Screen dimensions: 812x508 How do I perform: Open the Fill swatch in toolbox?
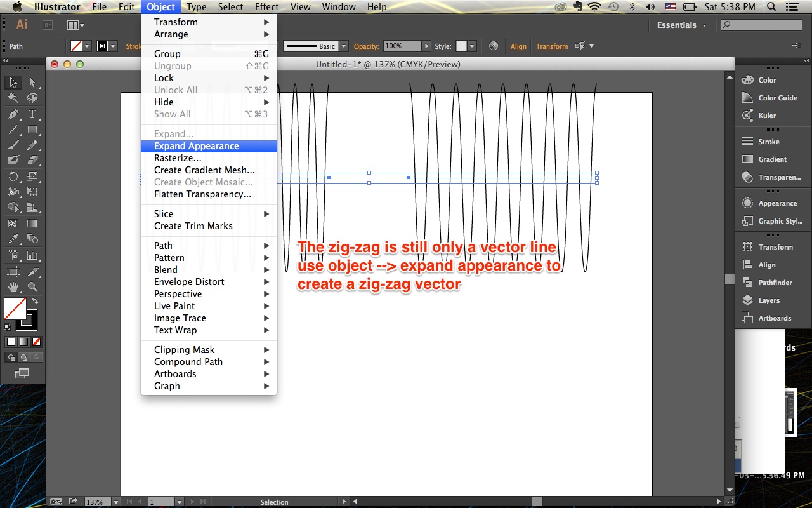tap(15, 309)
